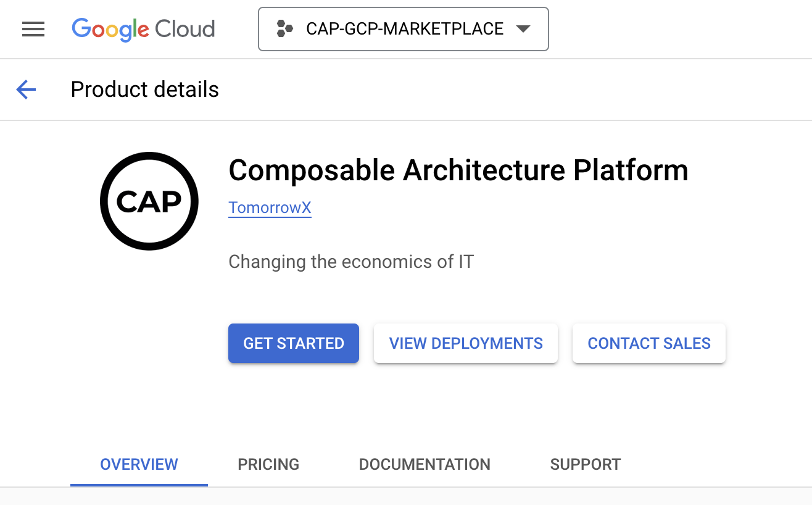Click the blue underline beneath Overview tab
Image resolution: width=812 pixels, height=505 pixels.
click(x=139, y=485)
